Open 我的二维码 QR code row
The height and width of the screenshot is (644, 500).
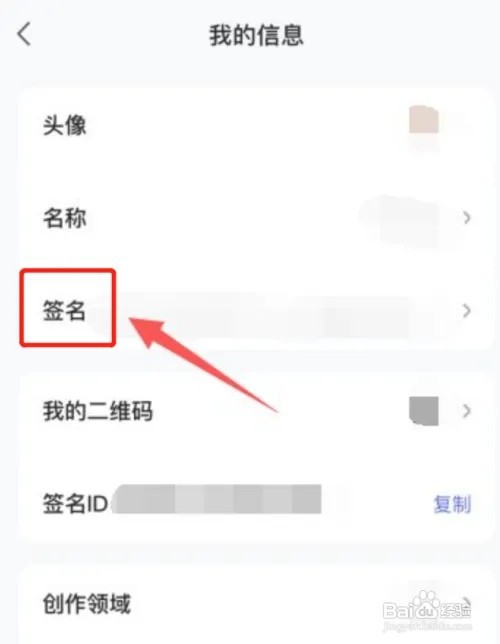pos(255,411)
